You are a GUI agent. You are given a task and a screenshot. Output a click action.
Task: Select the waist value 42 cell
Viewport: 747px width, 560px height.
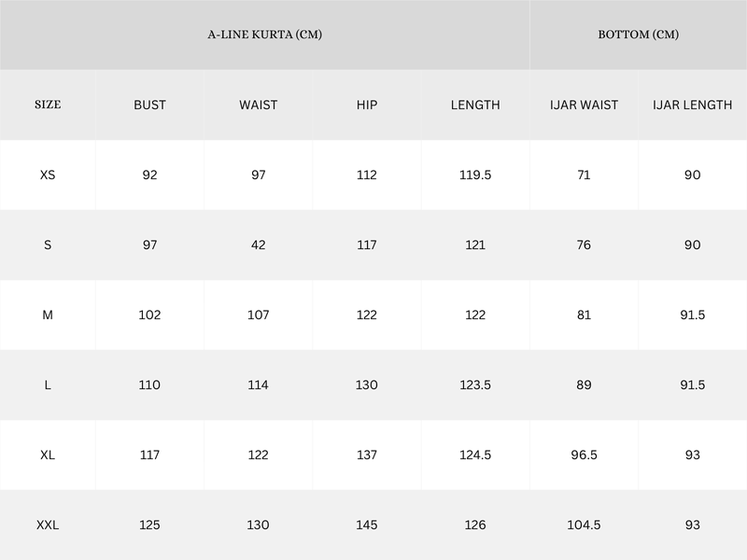point(259,245)
